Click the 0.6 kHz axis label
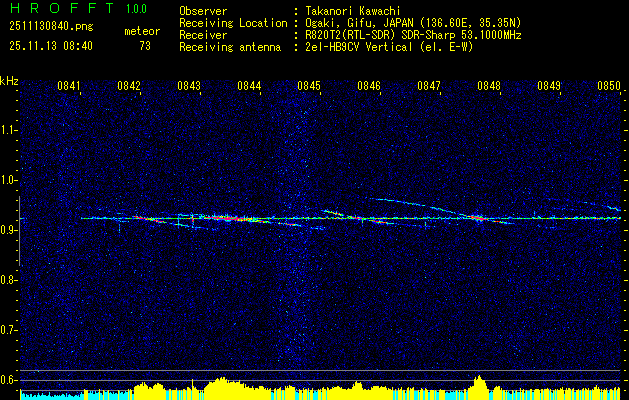Image resolution: width=629 pixels, height=400 pixels. pyautogui.click(x=7, y=380)
